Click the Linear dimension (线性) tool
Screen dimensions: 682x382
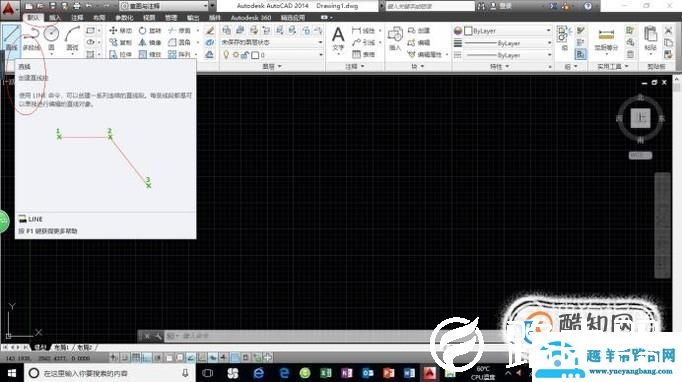coord(364,30)
